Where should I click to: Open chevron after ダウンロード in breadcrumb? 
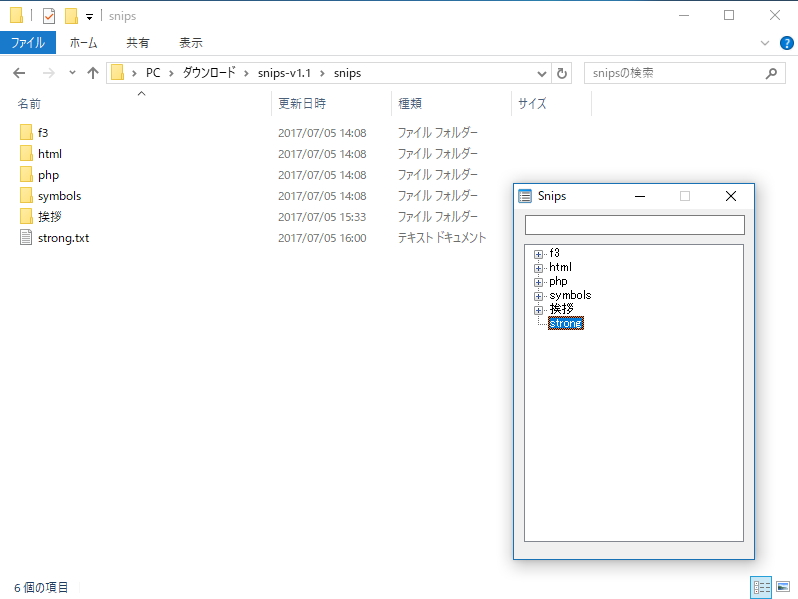246,74
